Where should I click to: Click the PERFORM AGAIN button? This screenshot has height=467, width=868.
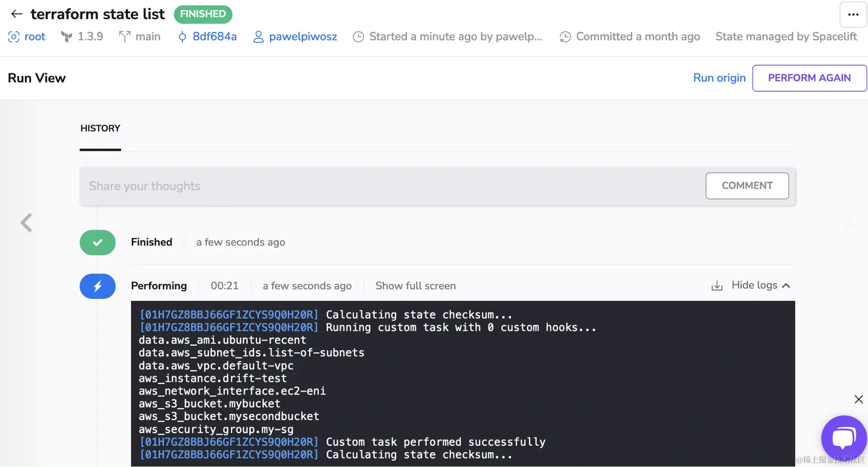809,78
